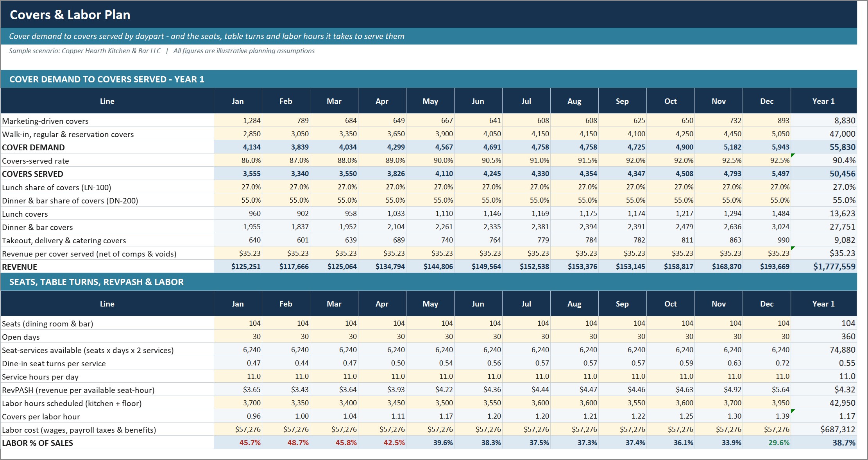Select the COVER DEMAND Year 1 total 55,830
868x460 pixels.
[x=824, y=147]
